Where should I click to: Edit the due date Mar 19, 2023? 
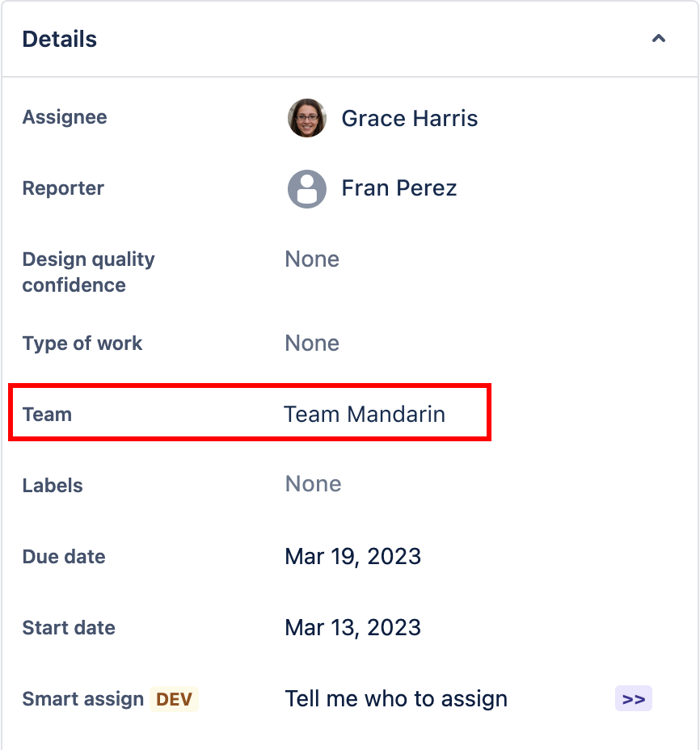click(x=353, y=557)
